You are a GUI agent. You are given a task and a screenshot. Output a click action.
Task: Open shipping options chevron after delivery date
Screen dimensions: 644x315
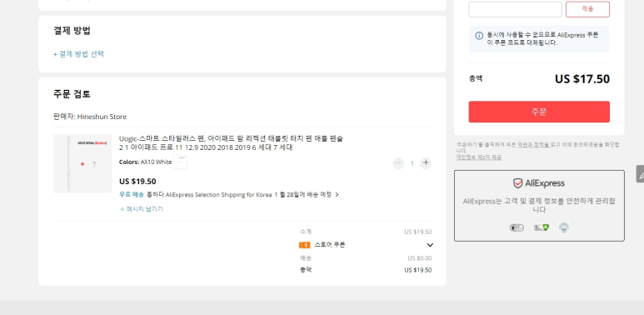coord(337,195)
